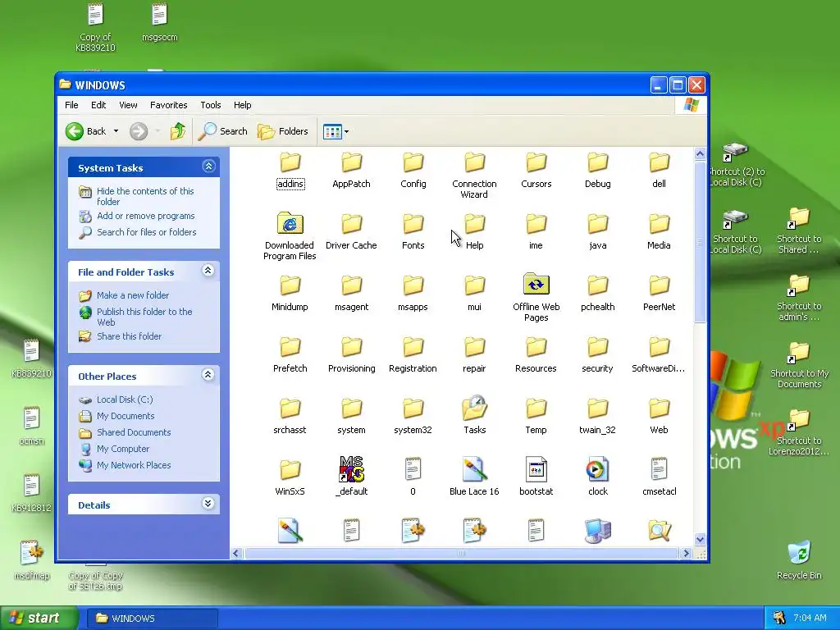The image size is (840, 630).
Task: Click Hide the contents of this folder
Action: tap(145, 196)
